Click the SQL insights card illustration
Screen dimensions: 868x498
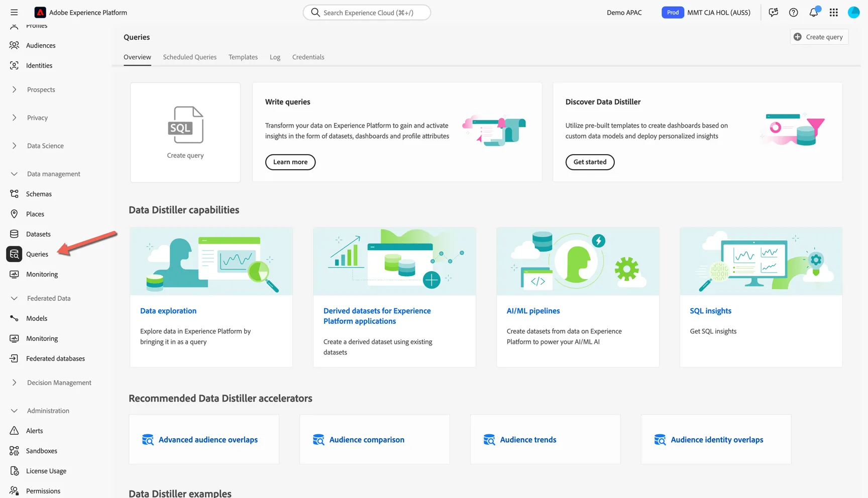(x=762, y=261)
